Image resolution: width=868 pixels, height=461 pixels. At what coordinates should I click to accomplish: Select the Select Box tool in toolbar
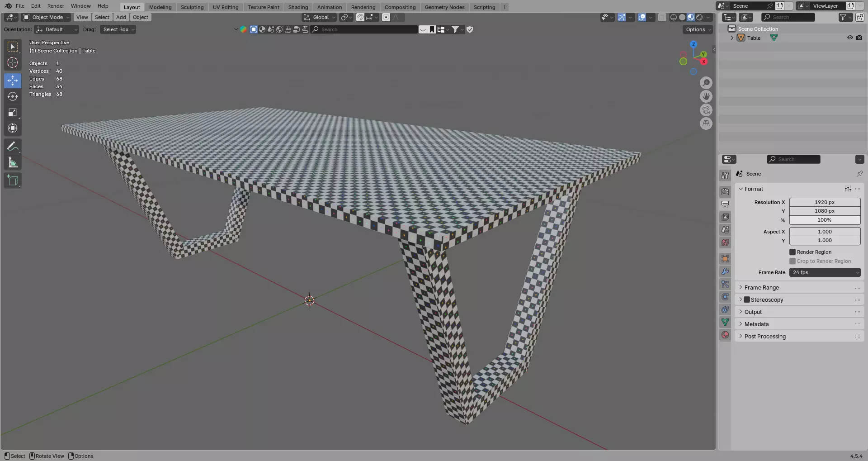pyautogui.click(x=13, y=47)
